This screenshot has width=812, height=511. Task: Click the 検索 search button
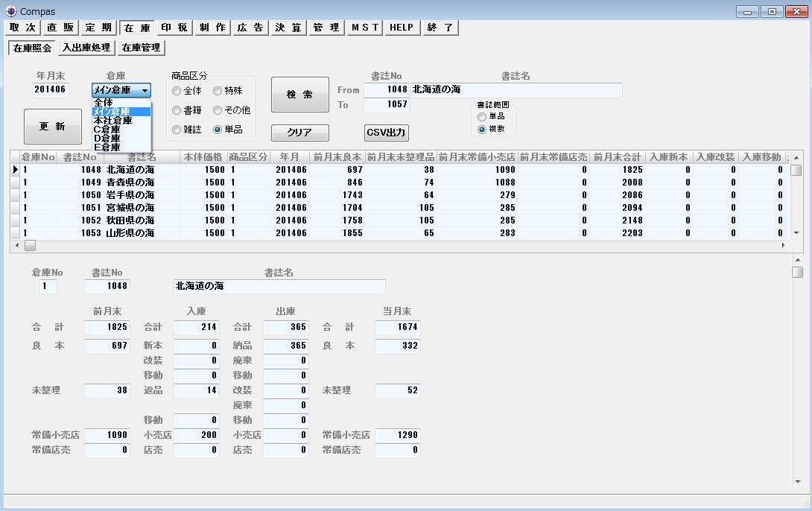coord(299,94)
